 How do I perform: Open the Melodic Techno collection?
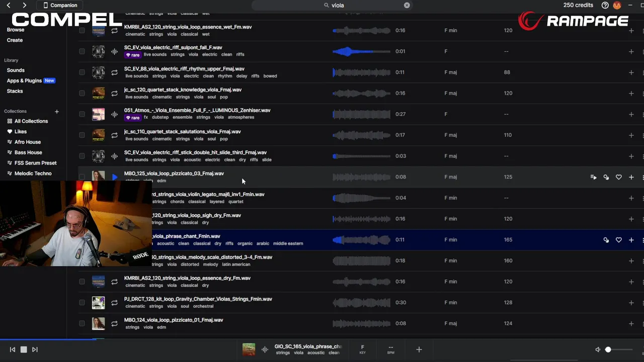(29, 173)
